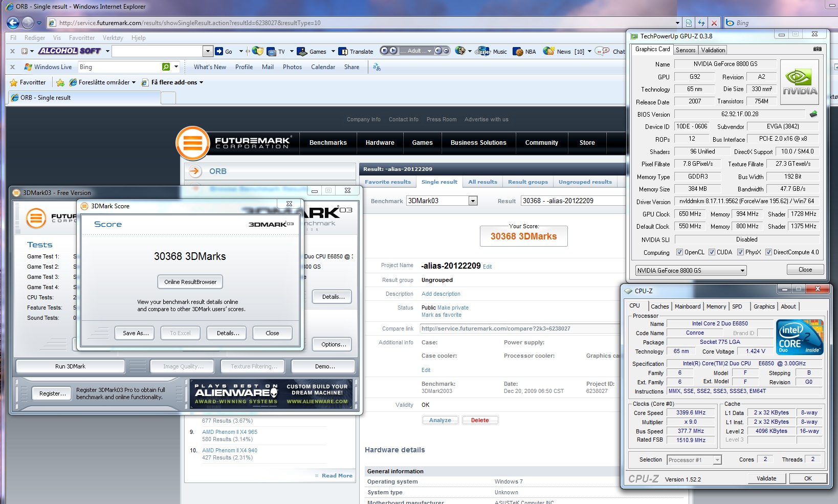Toggle the DirectCompute 4.0 checkbox in GPU-Z
The image size is (838, 504).
click(x=768, y=252)
